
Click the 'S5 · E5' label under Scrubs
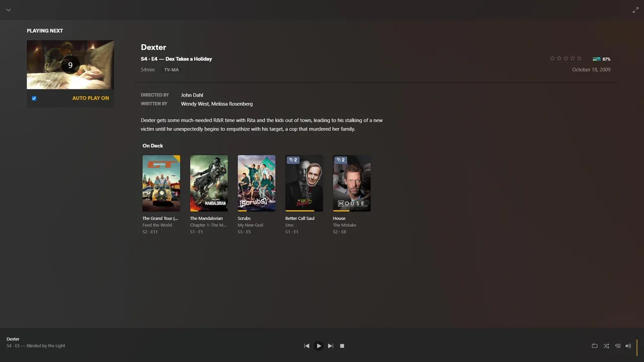coord(244,232)
